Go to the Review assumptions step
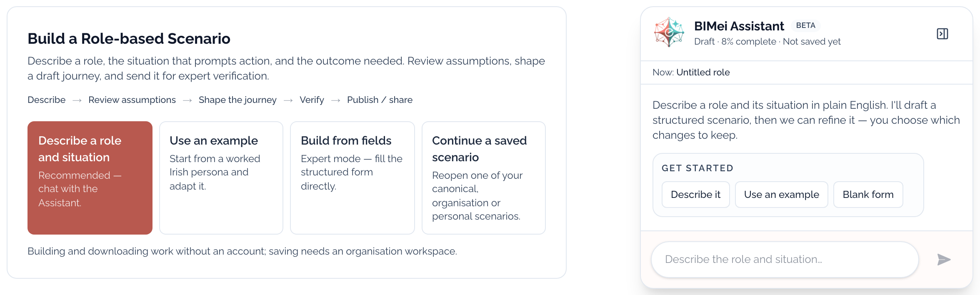980x295 pixels. [132, 100]
